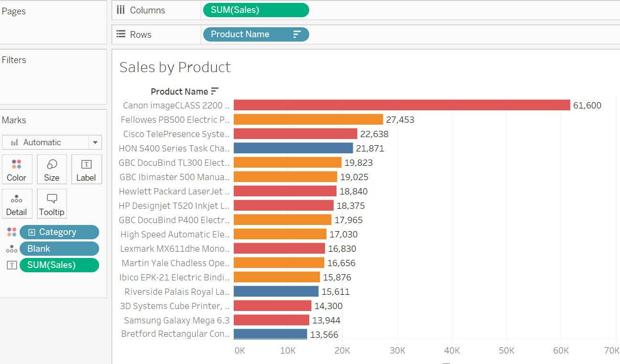The width and height of the screenshot is (620, 364).
Task: Open the Label marks card
Action: [x=87, y=170]
